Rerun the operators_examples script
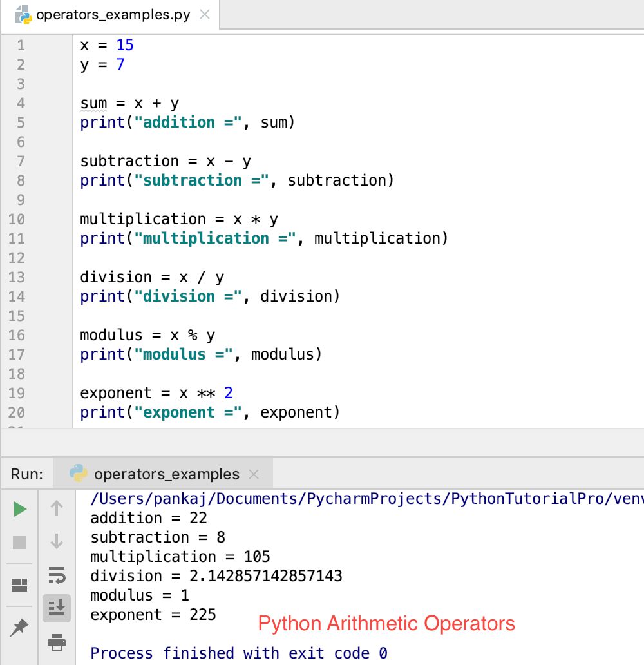 point(19,508)
